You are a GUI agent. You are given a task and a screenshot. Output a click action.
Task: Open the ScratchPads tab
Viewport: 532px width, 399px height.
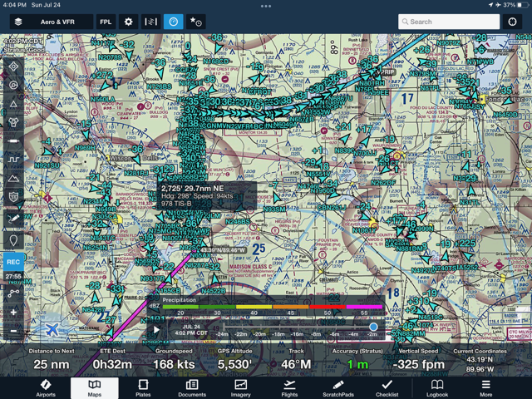338,388
